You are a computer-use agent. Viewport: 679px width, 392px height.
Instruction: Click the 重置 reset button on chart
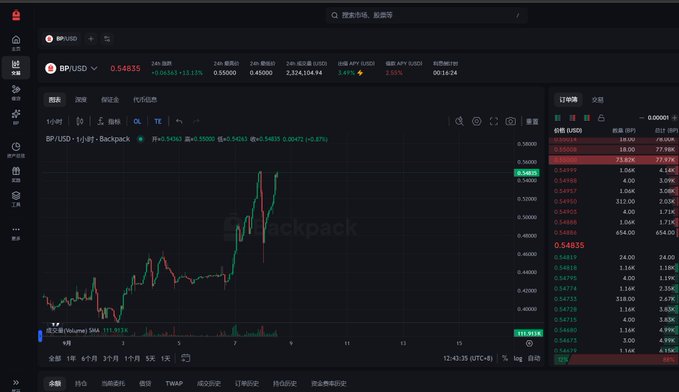coord(532,122)
